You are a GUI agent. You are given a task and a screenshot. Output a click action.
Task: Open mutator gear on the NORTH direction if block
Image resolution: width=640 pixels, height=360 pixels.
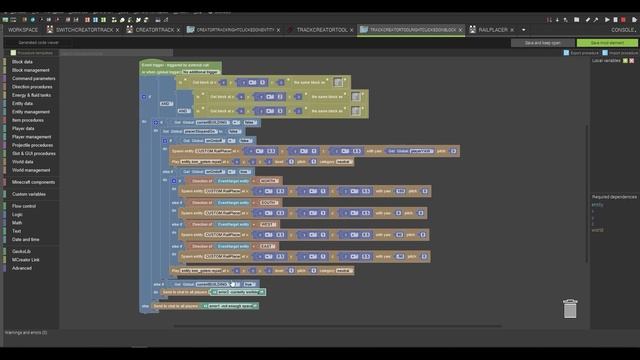(174, 181)
